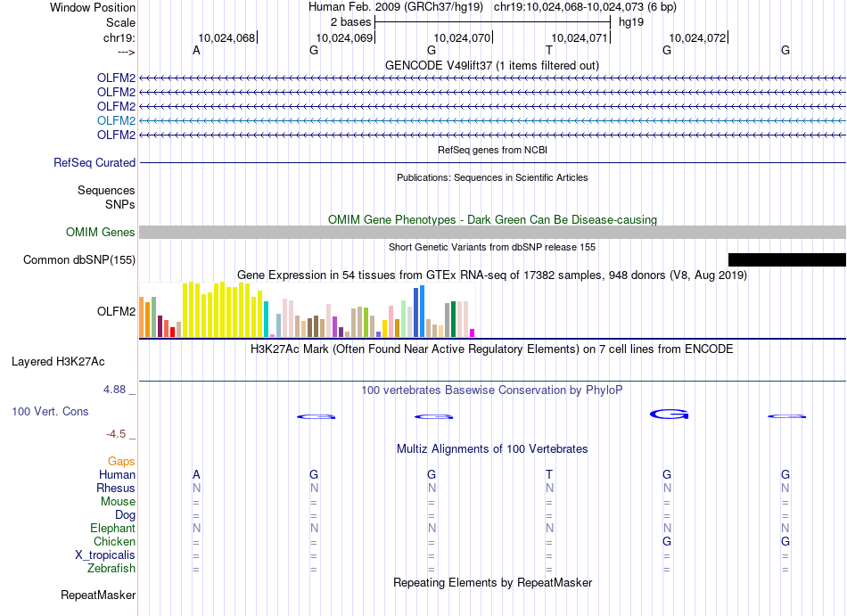This screenshot has height=616, width=847.
Task: Click the OLFM2 label beside the GTEx chart
Action: (x=116, y=311)
